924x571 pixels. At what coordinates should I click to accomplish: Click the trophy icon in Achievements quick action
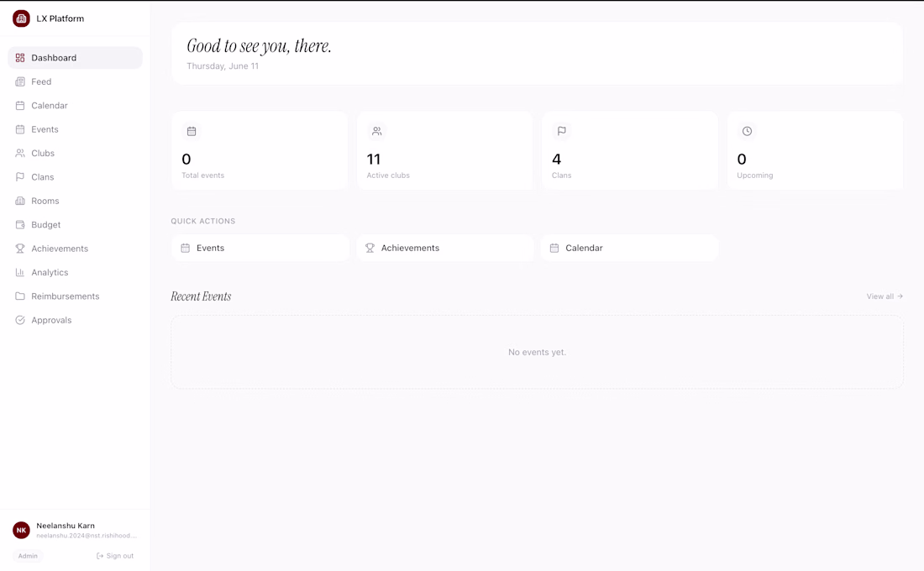tap(370, 248)
